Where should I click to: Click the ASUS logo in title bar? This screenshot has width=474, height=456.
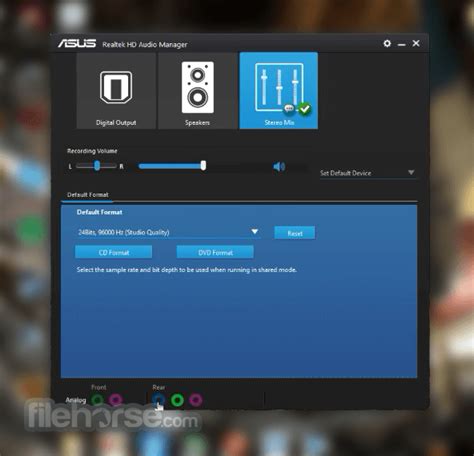pos(77,44)
